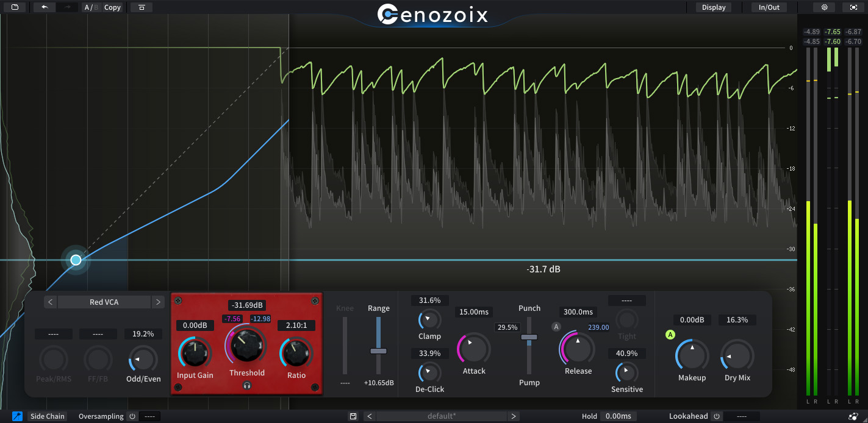Select next compressor style arrow
This screenshot has width=868, height=423.
[x=158, y=302]
